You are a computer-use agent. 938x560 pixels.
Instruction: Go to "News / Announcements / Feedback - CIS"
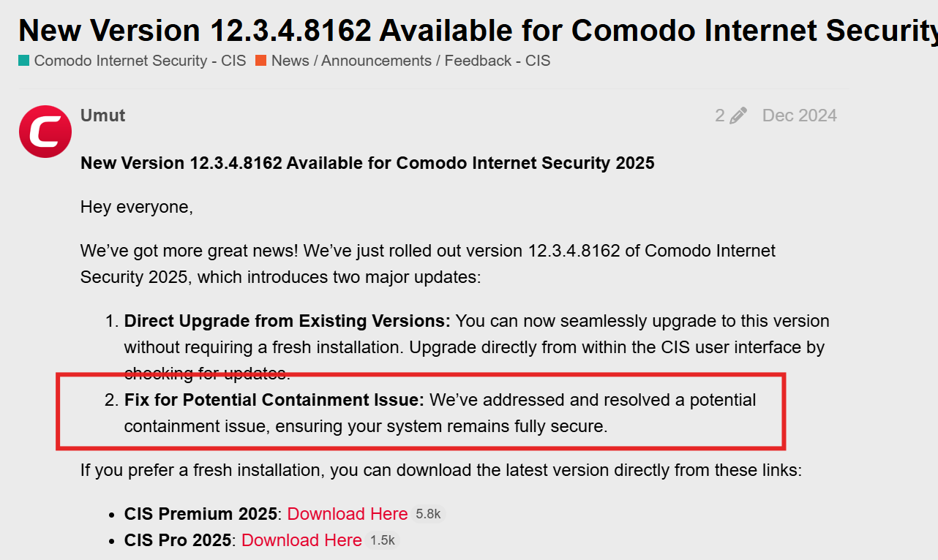[x=410, y=61]
